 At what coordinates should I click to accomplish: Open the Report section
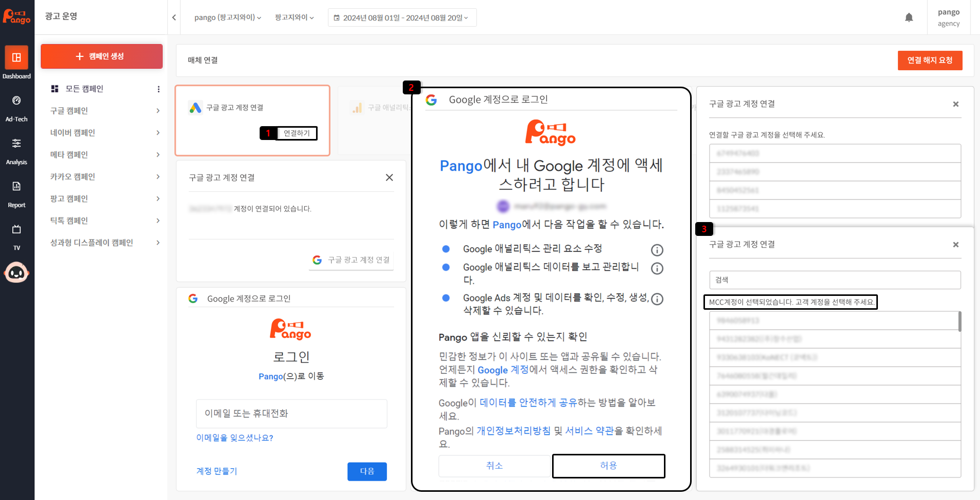16,194
